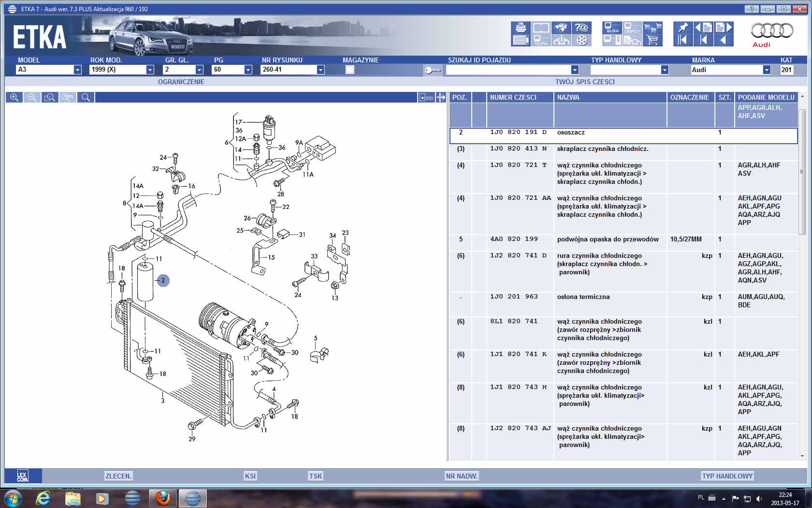This screenshot has height=508, width=812.
Task: Click the NAZWA column header
Action: click(x=610, y=97)
